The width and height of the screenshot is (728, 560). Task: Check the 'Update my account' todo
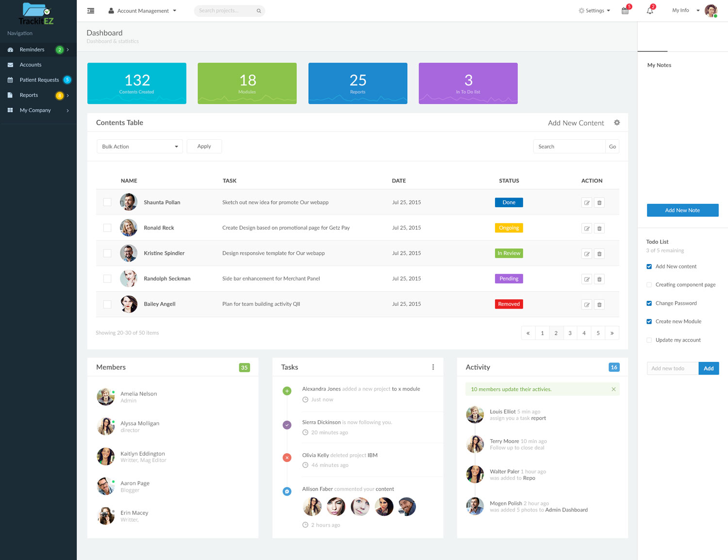click(x=649, y=340)
